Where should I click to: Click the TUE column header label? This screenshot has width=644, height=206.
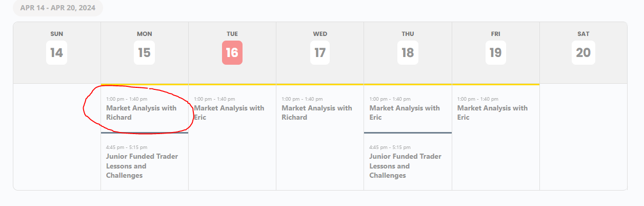[232, 34]
